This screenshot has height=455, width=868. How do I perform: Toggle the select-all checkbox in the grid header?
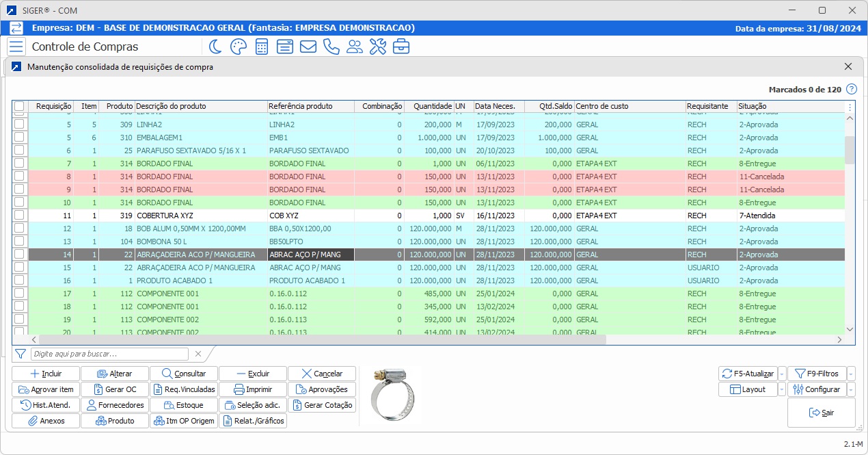[x=19, y=106]
